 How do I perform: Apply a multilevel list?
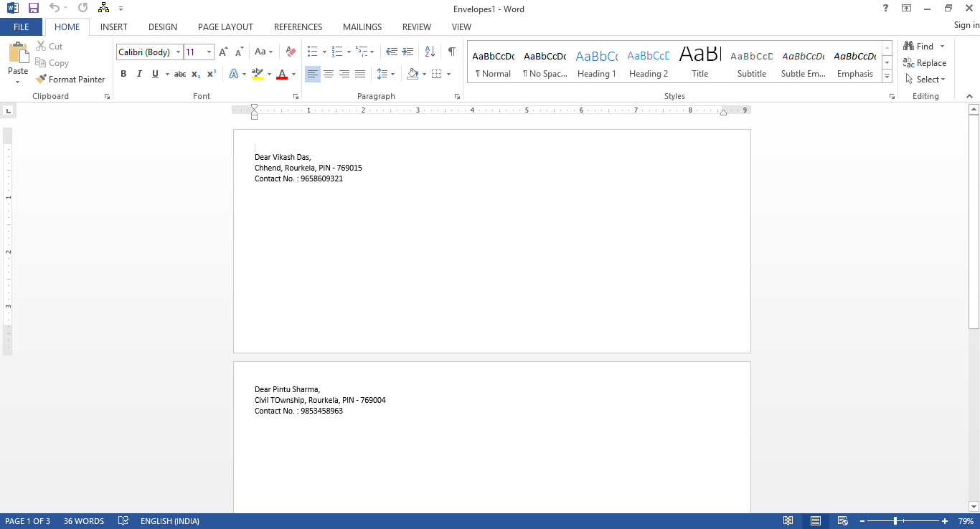[362, 52]
